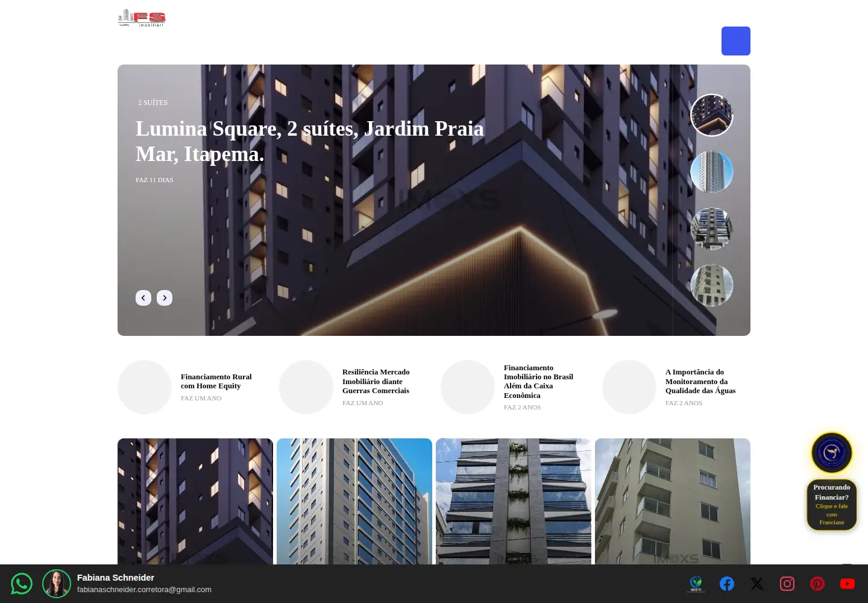Open the beige apartment building card
Image resolution: width=868 pixels, height=603 pixels.
pyautogui.click(x=673, y=501)
